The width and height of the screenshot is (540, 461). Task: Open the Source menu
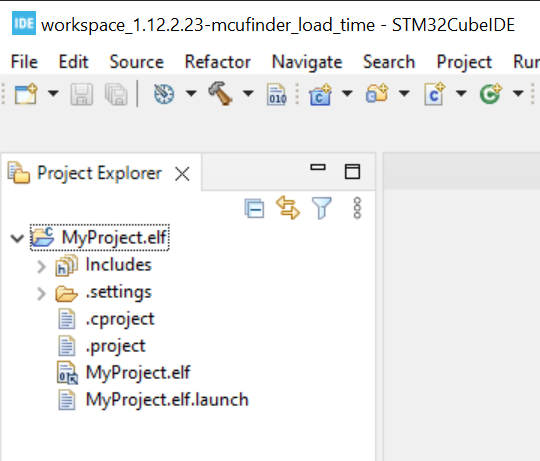(x=136, y=62)
